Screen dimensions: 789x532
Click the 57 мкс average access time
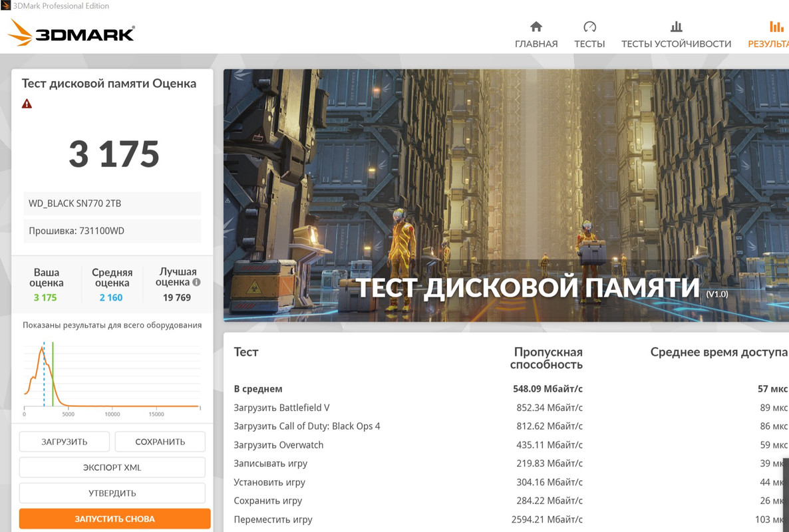772,388
